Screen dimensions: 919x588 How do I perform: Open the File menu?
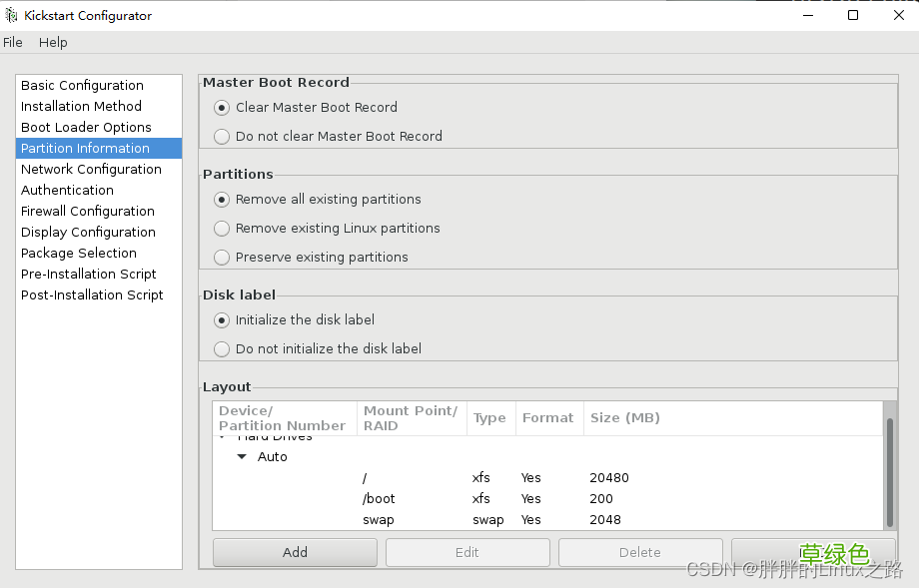click(13, 42)
